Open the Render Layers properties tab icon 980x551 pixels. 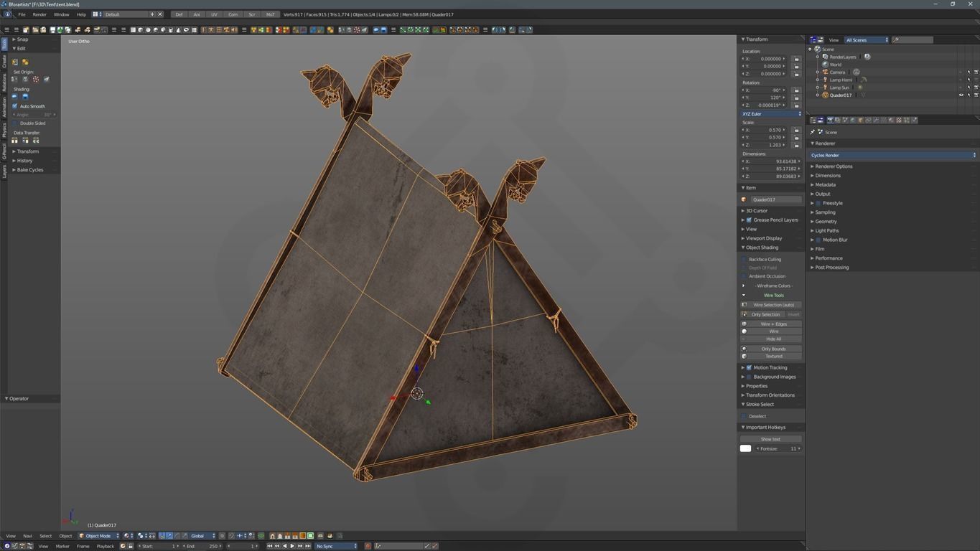tap(838, 120)
